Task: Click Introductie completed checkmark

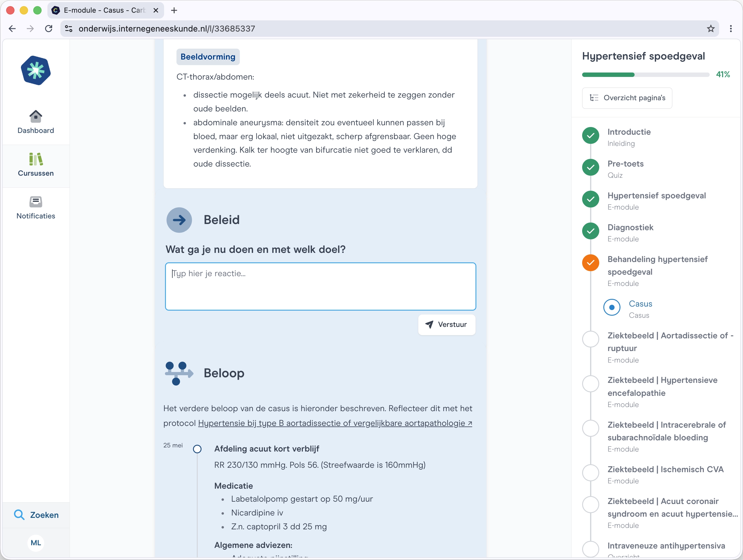Action: 590,136
